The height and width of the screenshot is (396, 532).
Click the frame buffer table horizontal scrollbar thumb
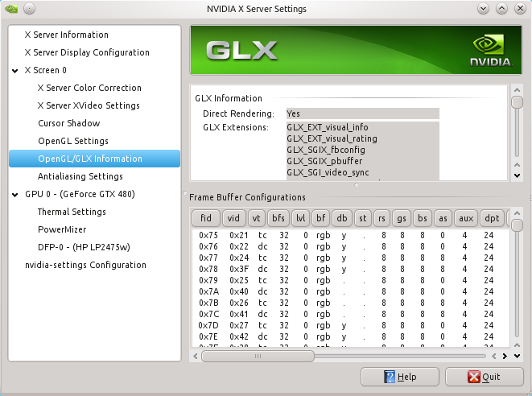click(x=258, y=356)
